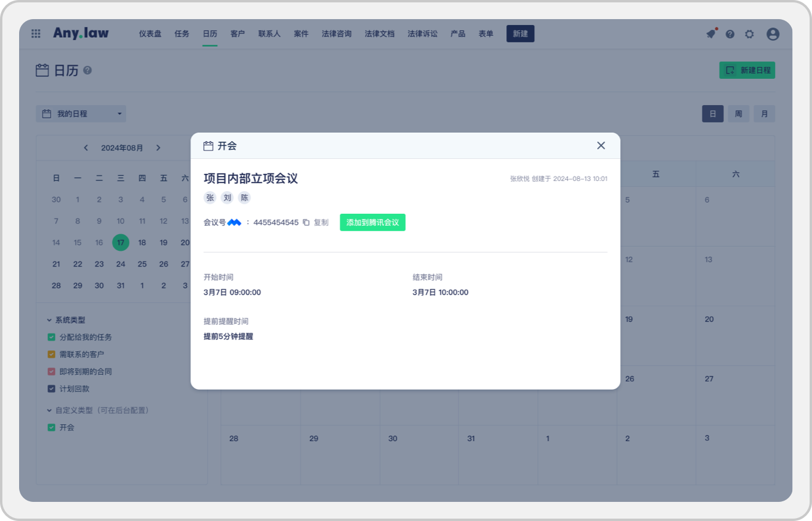
Task: Toggle the 需联系的客户 checkbox
Action: pos(51,354)
